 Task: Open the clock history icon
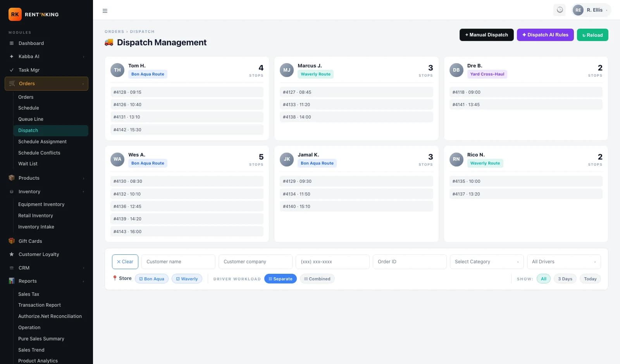560,10
